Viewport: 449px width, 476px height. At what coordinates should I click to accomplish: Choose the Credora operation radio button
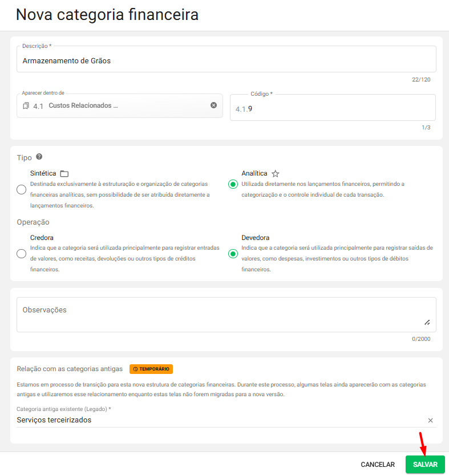coord(22,254)
